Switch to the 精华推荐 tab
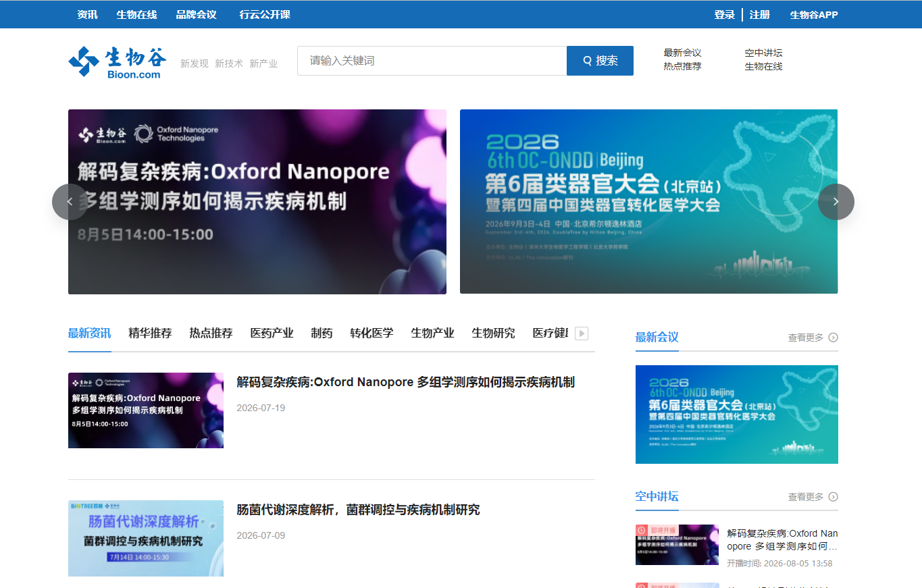Screen dimensions: 922x588 [x=150, y=333]
